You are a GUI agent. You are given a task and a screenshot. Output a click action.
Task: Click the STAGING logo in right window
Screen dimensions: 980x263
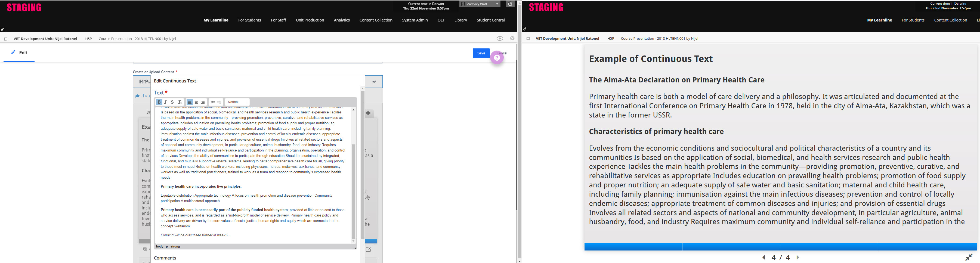pos(546,7)
